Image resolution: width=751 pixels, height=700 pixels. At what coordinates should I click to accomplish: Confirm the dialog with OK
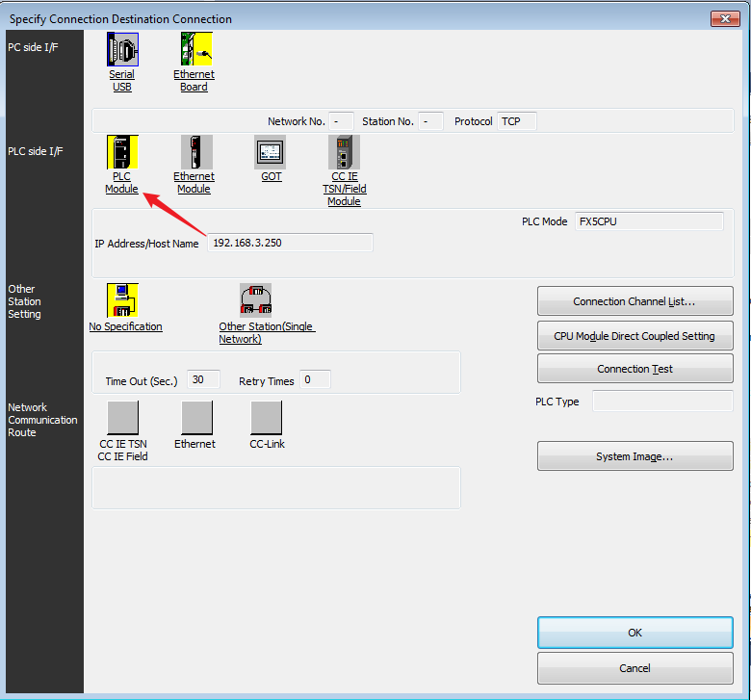[634, 633]
